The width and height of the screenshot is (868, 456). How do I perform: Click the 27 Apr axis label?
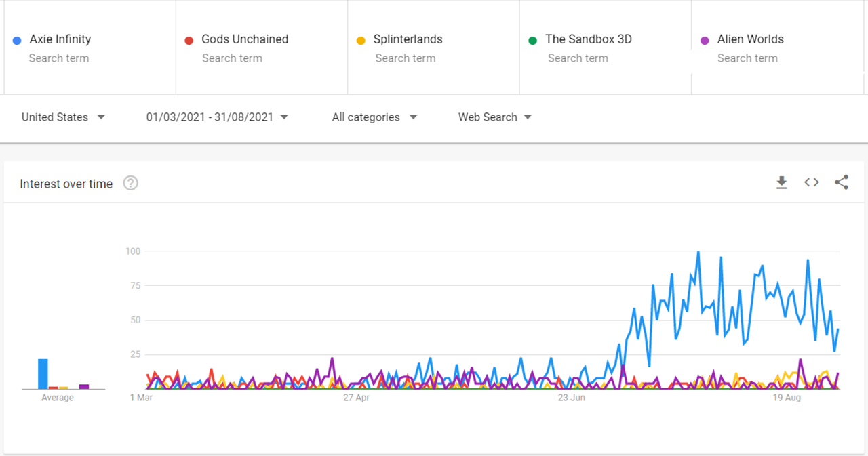[357, 398]
